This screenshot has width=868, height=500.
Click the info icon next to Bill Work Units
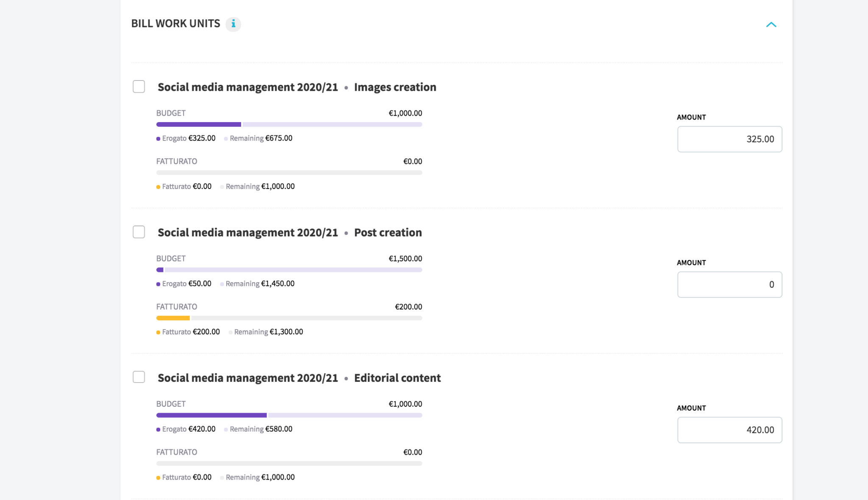[233, 24]
